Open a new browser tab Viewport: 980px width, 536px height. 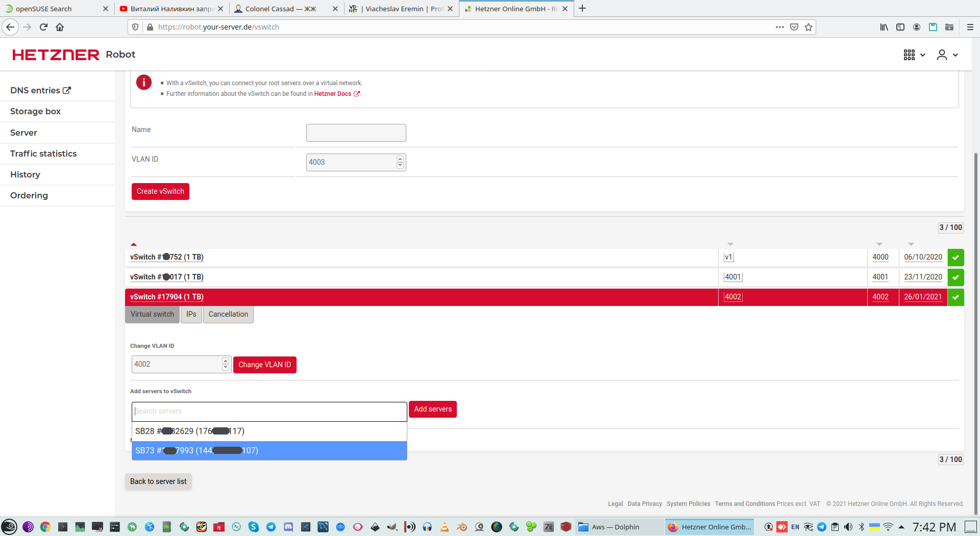pos(582,8)
